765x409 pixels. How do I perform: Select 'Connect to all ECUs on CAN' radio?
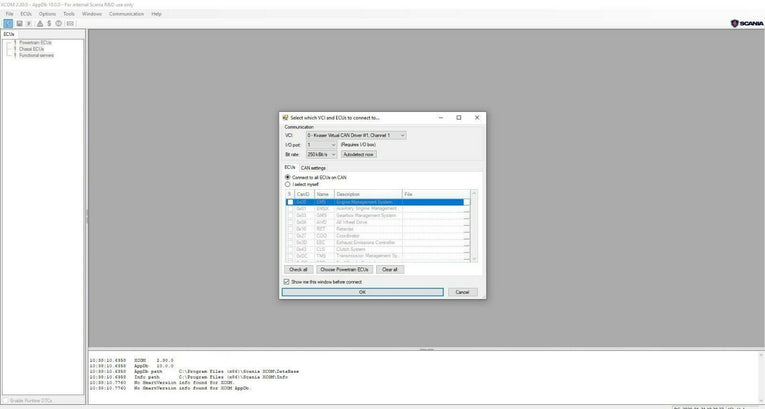[x=288, y=177]
